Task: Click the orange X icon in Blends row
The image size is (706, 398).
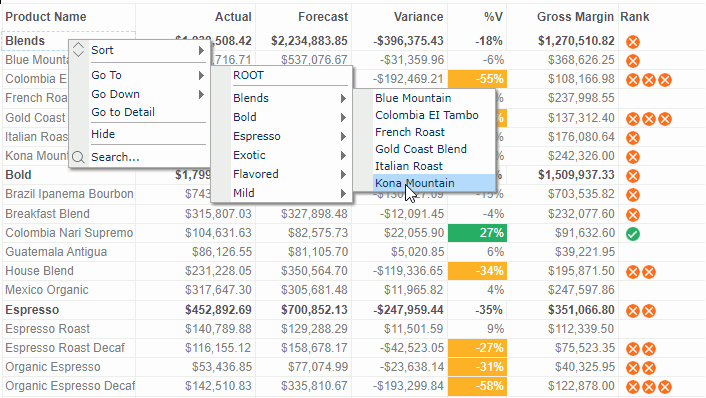Action: coord(633,42)
